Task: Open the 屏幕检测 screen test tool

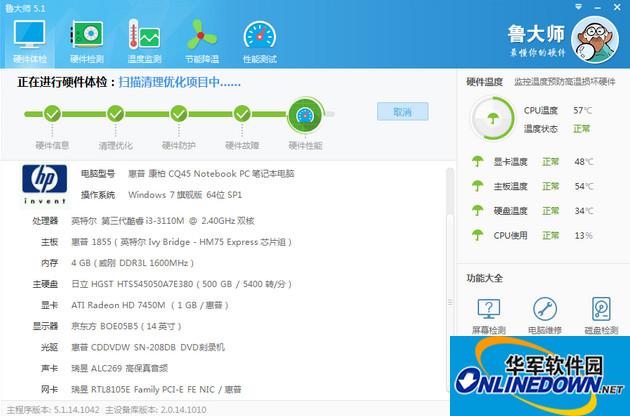Action: tap(489, 316)
